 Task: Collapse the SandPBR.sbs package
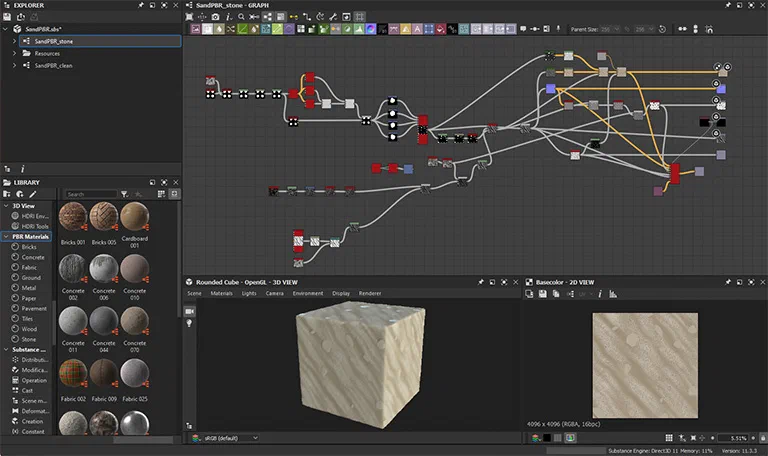click(x=5, y=29)
